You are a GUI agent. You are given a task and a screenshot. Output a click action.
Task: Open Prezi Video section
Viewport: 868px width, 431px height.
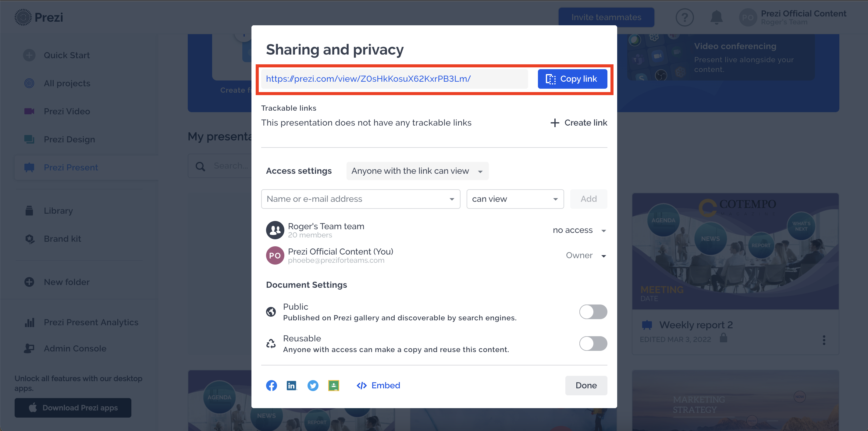pyautogui.click(x=67, y=111)
